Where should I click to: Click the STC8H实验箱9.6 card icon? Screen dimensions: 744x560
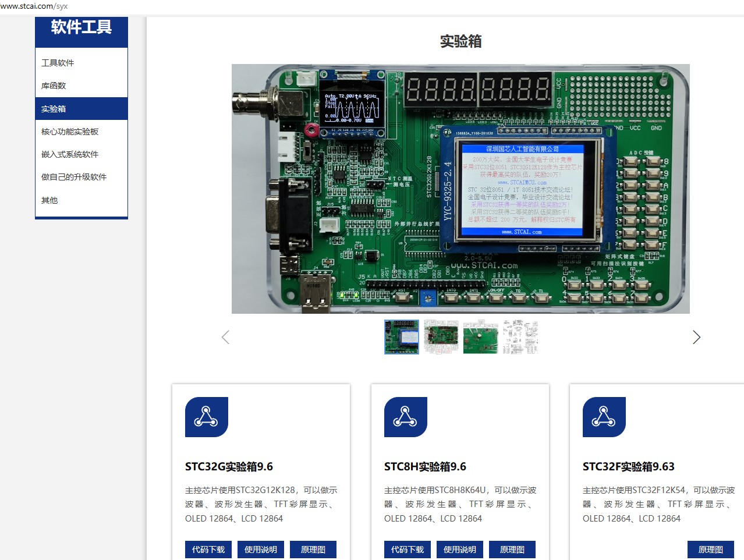[406, 417]
